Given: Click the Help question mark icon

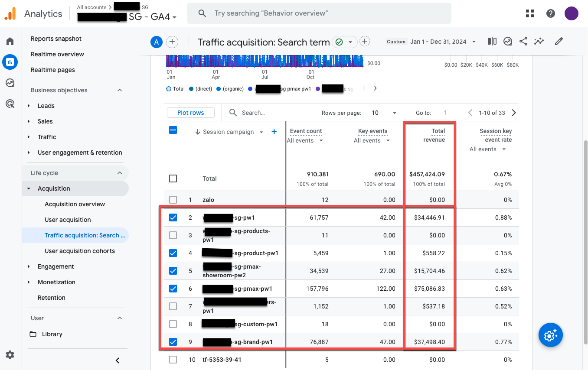Looking at the screenshot, I should coord(551,13).
